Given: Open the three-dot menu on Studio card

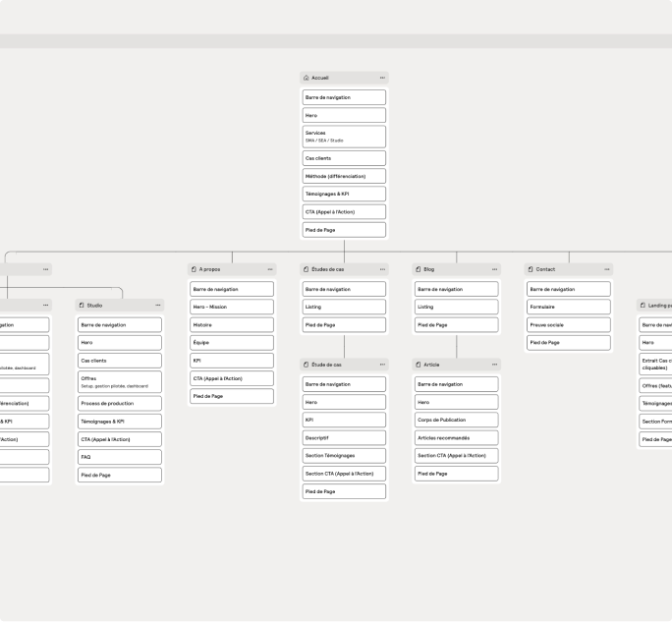Looking at the screenshot, I should [158, 306].
